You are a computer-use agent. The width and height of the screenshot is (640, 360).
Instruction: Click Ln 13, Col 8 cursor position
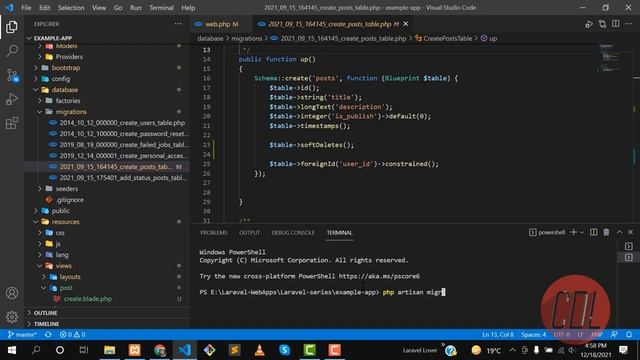point(498,335)
